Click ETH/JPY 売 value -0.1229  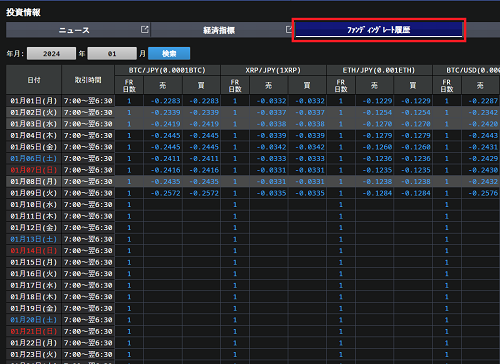(377, 101)
